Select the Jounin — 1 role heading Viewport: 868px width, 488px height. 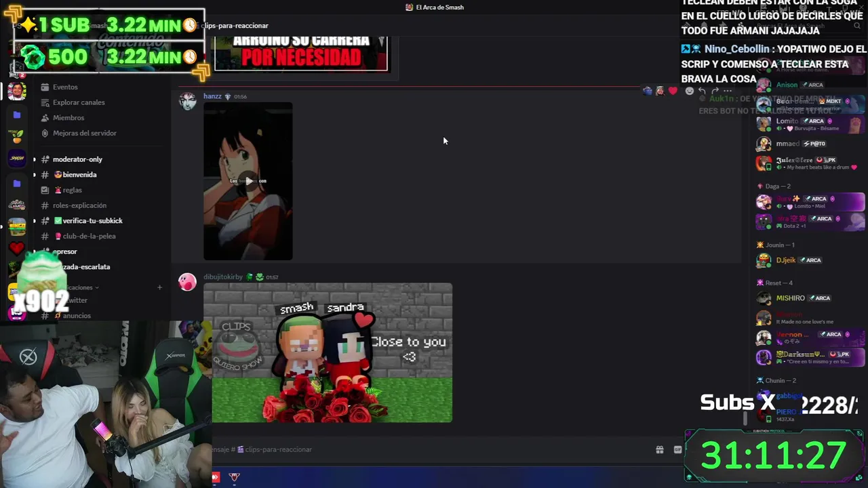780,245
